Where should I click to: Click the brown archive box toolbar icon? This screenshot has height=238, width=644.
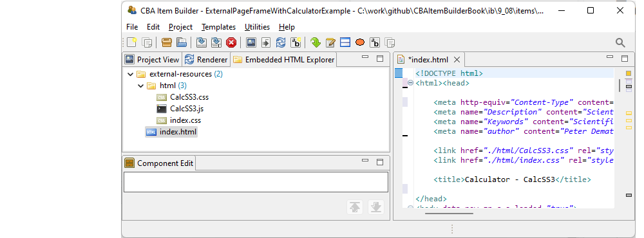166,42
